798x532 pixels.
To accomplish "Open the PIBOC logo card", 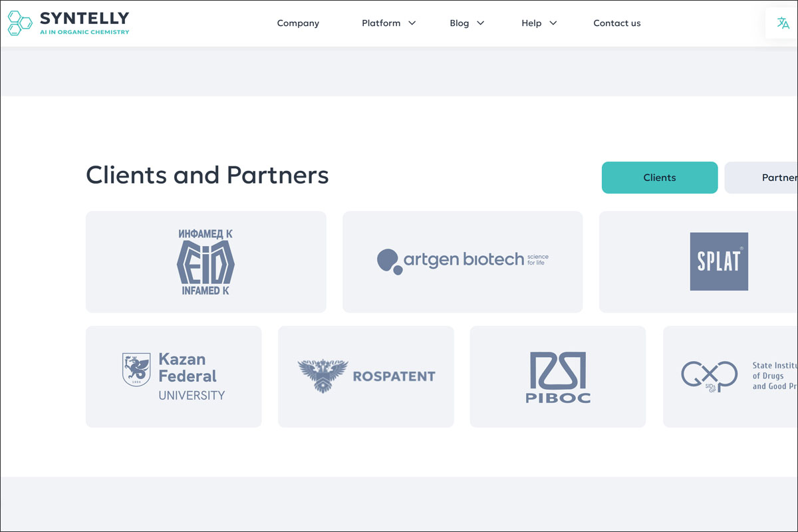I will click(557, 376).
